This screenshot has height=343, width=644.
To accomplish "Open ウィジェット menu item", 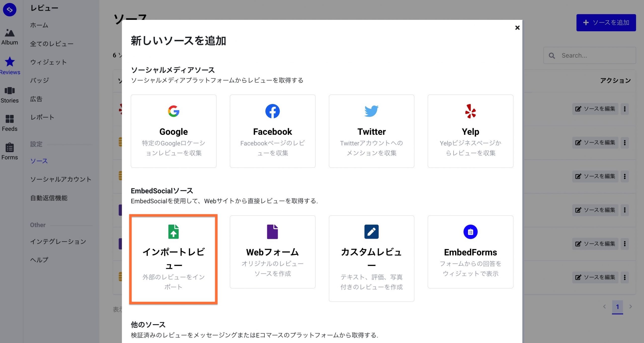I will tap(49, 62).
